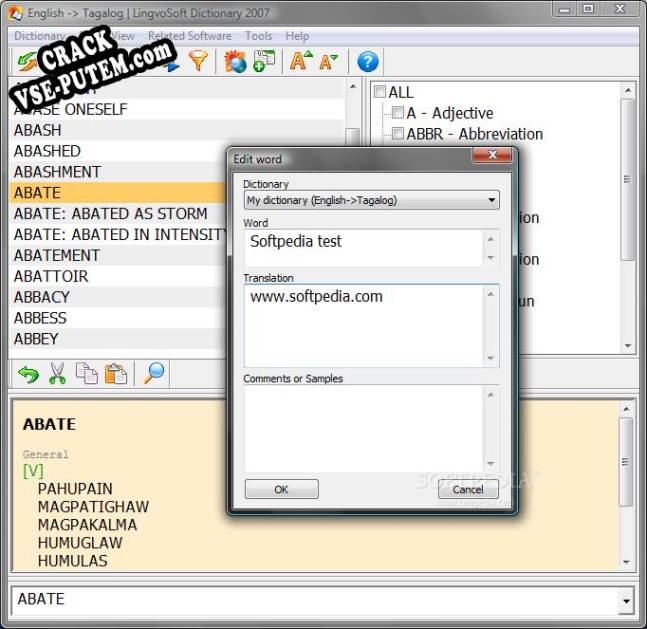Image resolution: width=647 pixels, height=629 pixels.
Task: Open the ABATE search box dropdown arrow
Action: tap(626, 601)
